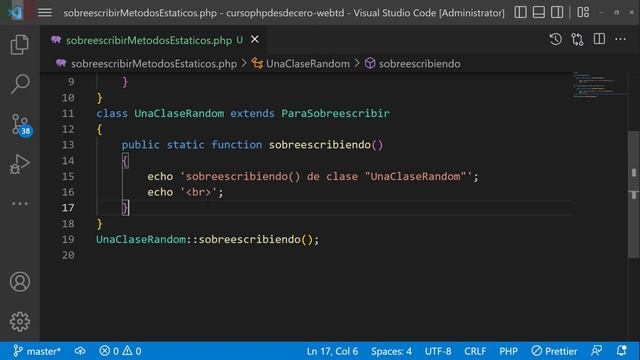Click line number 19 in gutter
The height and width of the screenshot is (360, 640).
[68, 240]
